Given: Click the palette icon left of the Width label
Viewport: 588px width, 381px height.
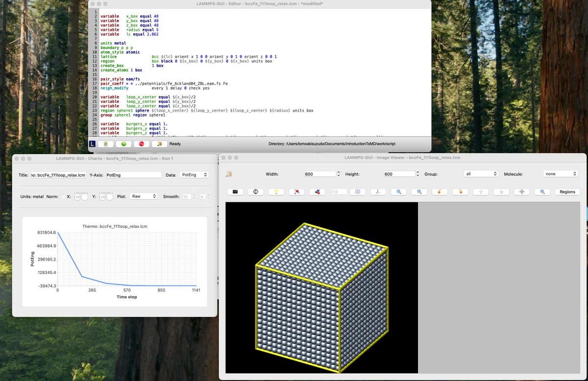Looking at the screenshot, I should click(229, 174).
